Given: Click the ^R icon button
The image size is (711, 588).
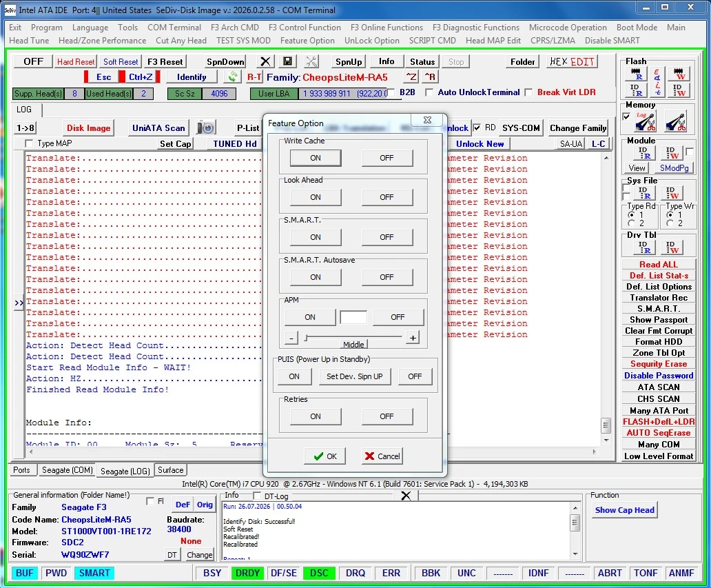Looking at the screenshot, I should pos(429,77).
